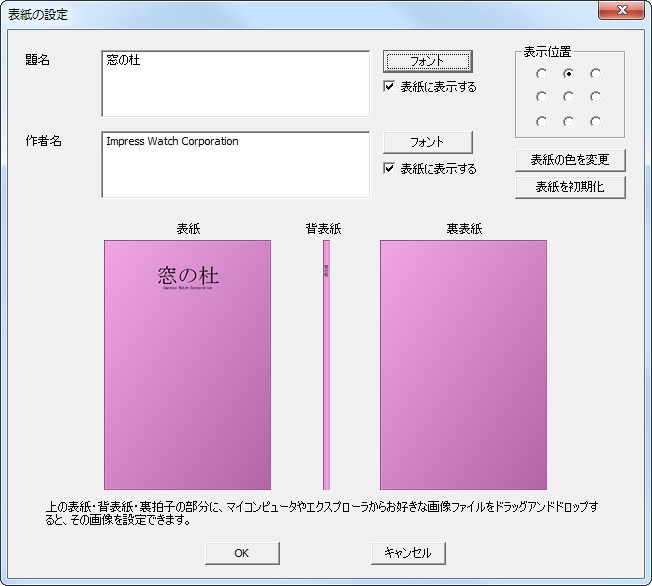This screenshot has width=652, height=586.
Task: Select top-right 表示位置 radio button
Action: 595,74
